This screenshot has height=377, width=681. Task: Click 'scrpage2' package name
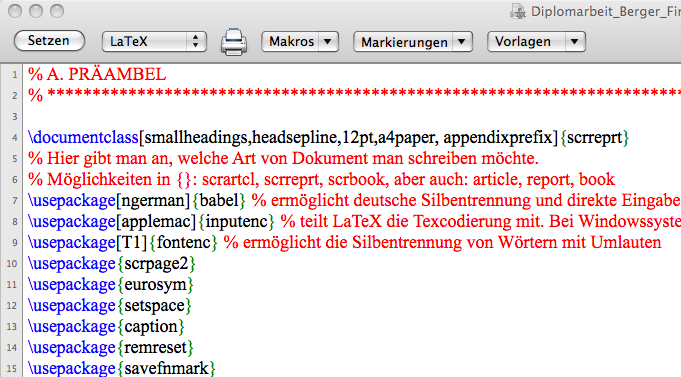coord(156,263)
